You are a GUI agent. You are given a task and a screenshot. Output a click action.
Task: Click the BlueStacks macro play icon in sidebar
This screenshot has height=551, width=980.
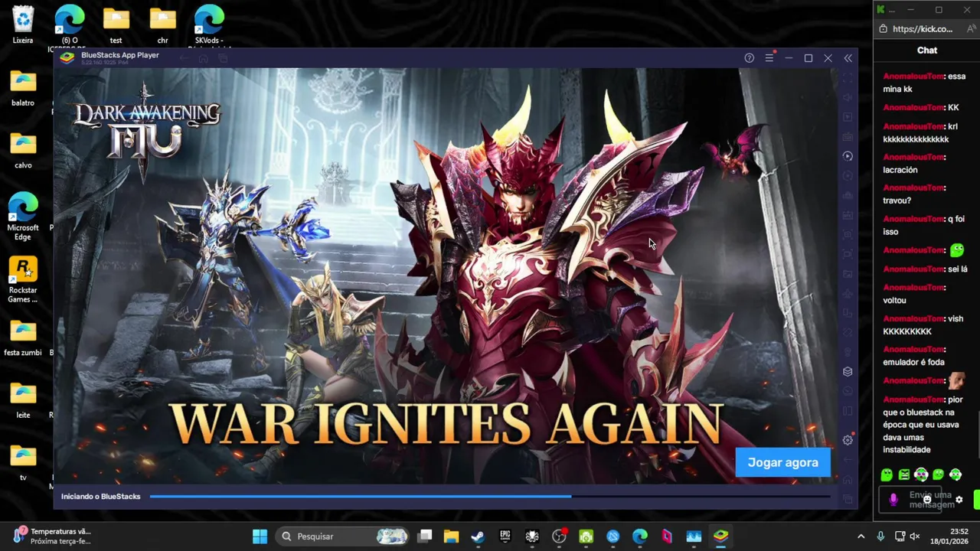(x=848, y=156)
